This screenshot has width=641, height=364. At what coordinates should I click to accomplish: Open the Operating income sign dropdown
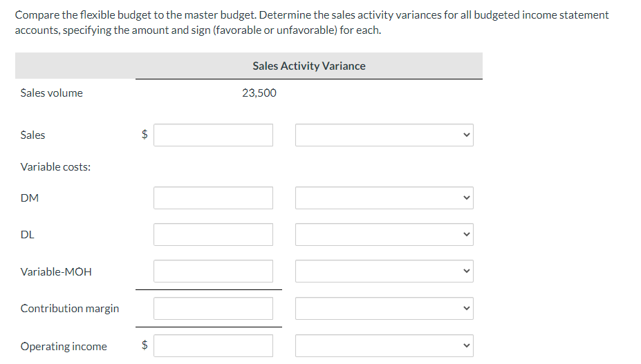[x=384, y=345]
